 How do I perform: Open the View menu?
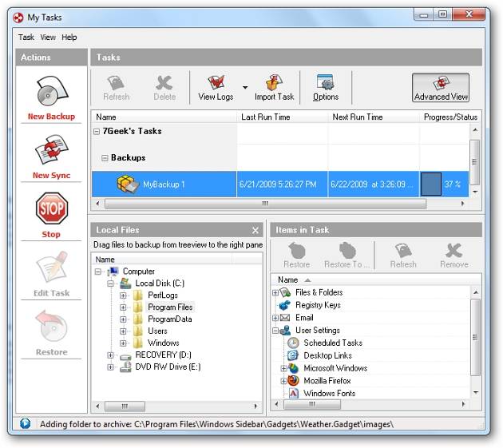(48, 38)
